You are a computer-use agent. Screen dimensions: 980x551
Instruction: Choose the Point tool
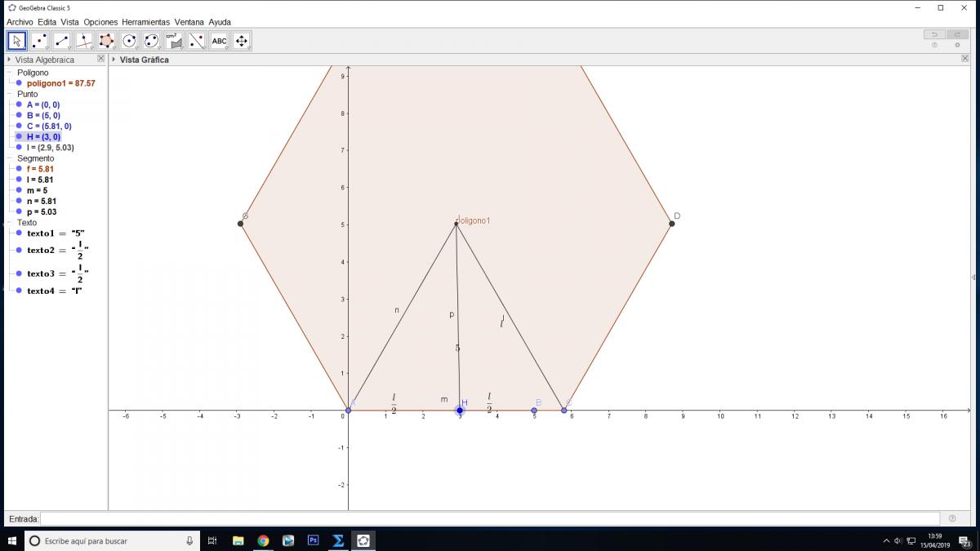point(39,41)
